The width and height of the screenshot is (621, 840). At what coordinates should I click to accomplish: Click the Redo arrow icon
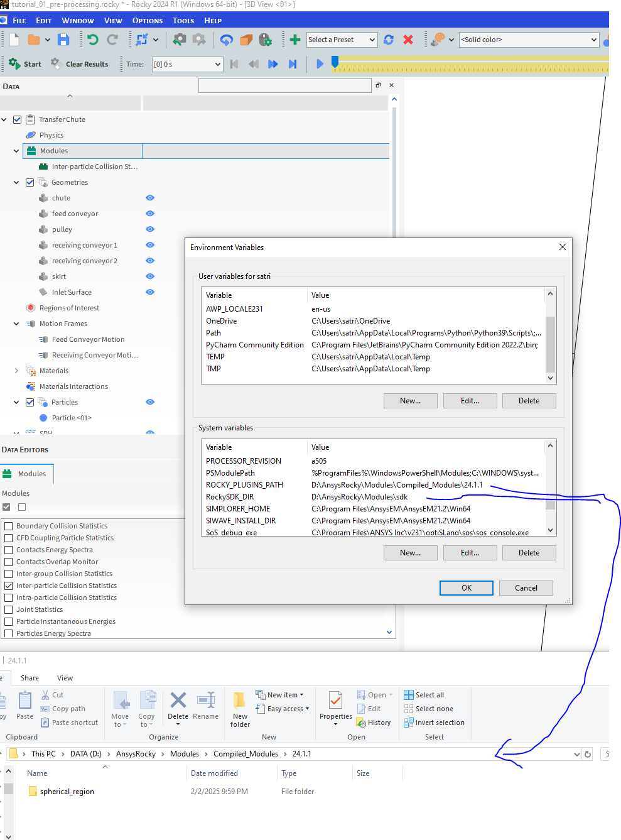[x=112, y=40]
